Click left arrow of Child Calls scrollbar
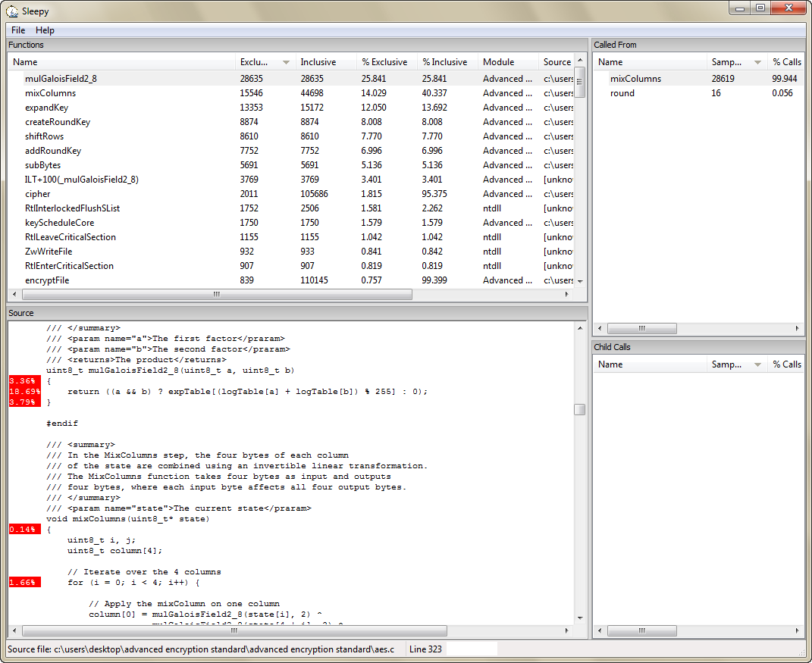This screenshot has height=663, width=812. point(600,630)
